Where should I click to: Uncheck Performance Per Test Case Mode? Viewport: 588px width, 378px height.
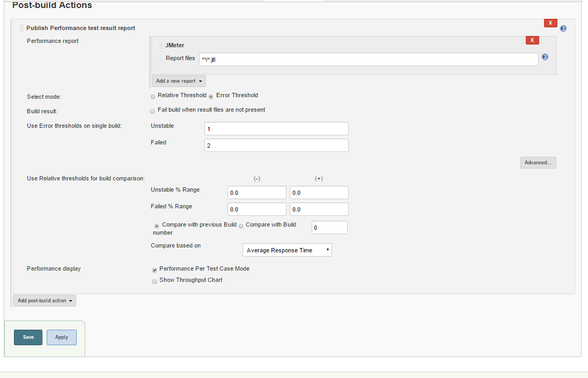point(155,270)
